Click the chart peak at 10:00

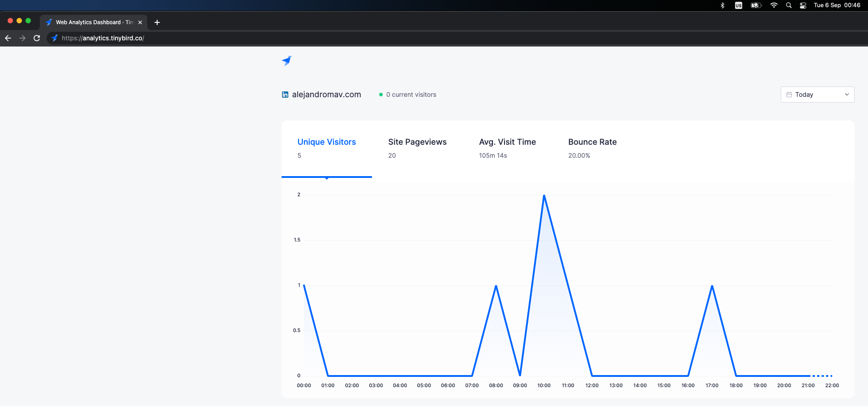[544, 195]
